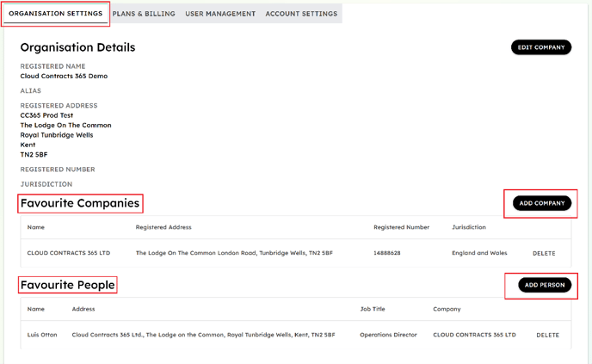
Task: Click the Organisation Details heading
Action: [77, 47]
